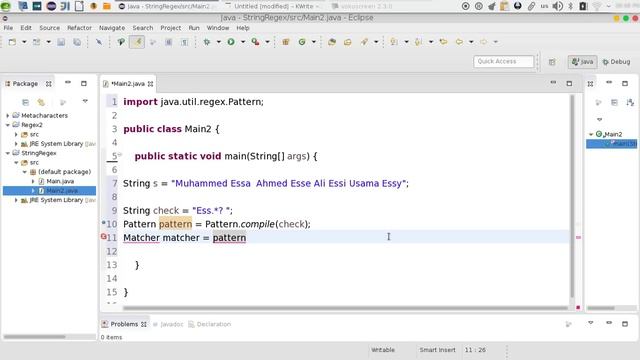Click the Sort alphabetically icon in Outline

(x=630, y=102)
